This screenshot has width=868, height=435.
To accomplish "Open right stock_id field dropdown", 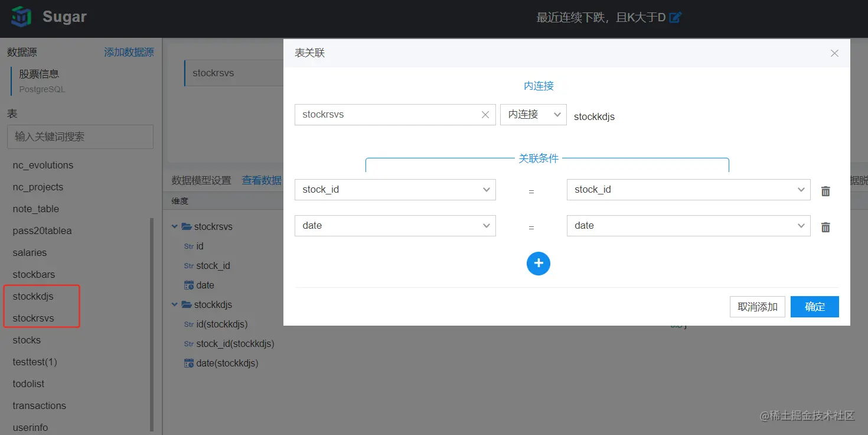I will (x=688, y=190).
